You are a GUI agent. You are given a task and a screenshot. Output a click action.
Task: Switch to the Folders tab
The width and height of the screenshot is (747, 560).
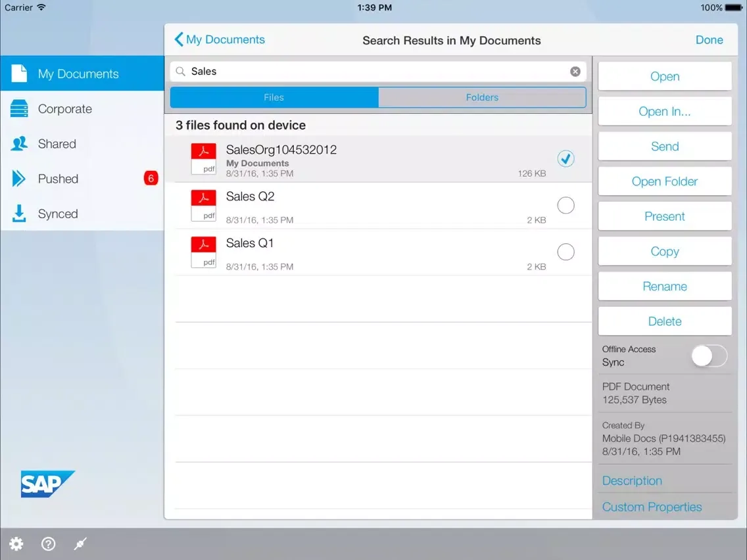pos(482,97)
